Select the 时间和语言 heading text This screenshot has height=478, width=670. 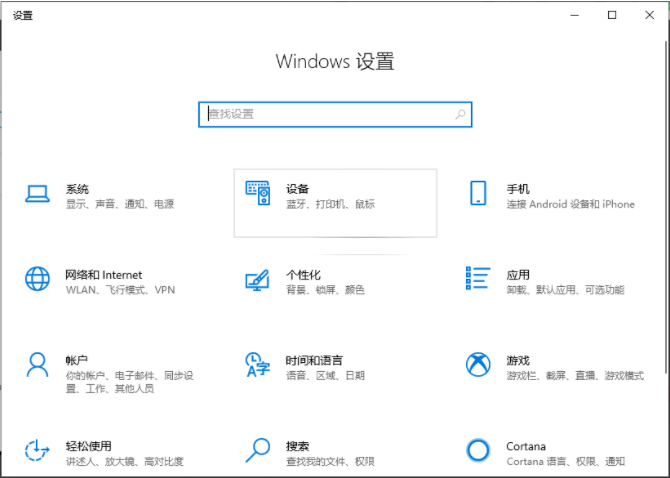pos(314,359)
